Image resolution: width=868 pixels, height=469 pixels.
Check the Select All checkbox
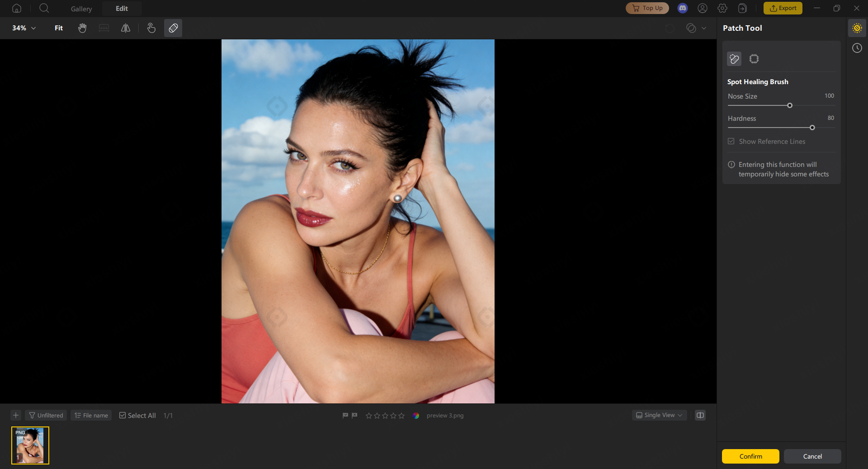click(x=123, y=415)
